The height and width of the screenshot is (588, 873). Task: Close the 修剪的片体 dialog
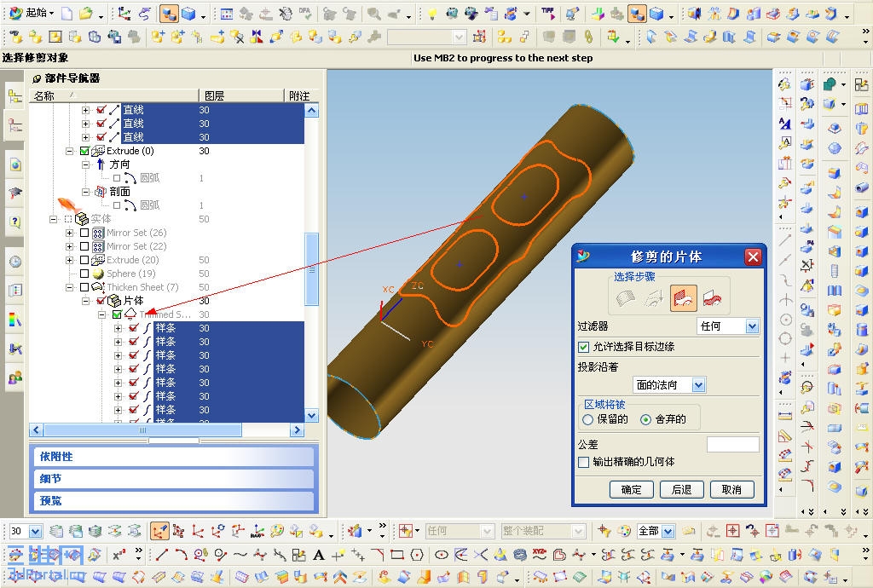click(753, 257)
